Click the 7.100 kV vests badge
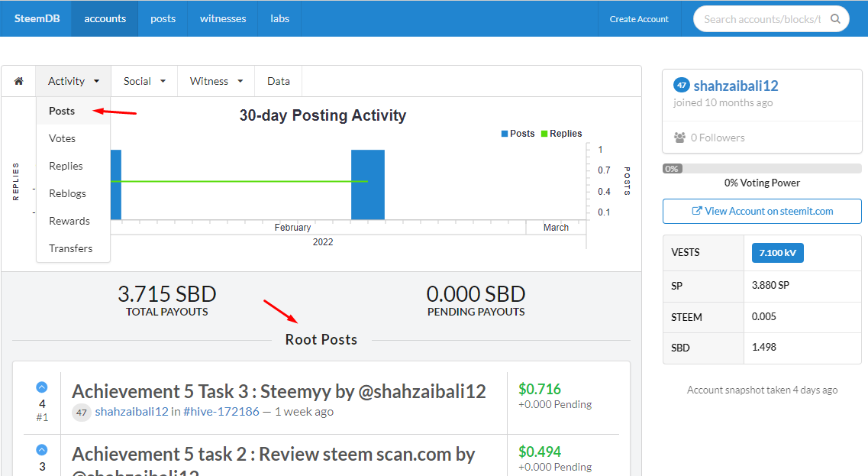The width and height of the screenshot is (868, 476). point(777,253)
